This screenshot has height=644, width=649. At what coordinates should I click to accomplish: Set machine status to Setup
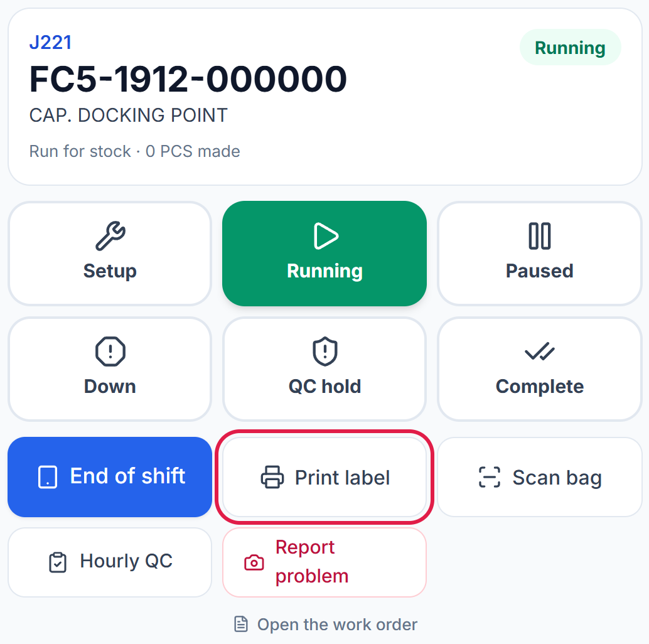click(110, 254)
